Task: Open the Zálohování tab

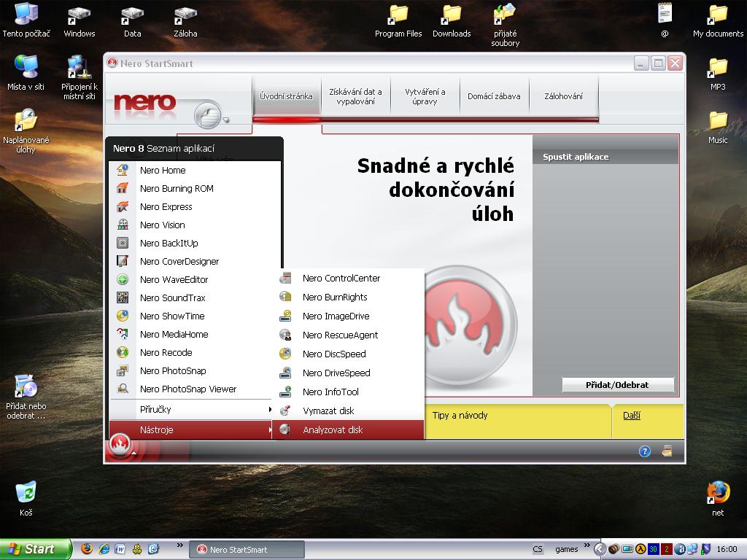Action: 564,96
